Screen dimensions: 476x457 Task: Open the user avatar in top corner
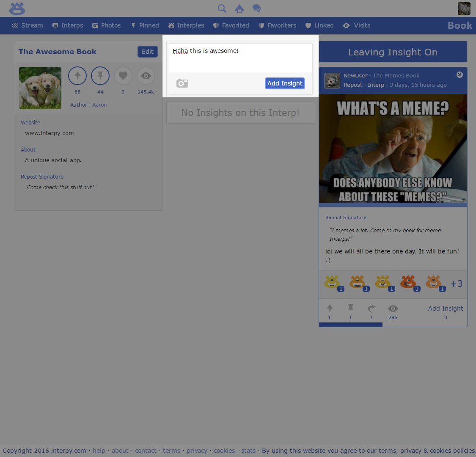click(464, 8)
